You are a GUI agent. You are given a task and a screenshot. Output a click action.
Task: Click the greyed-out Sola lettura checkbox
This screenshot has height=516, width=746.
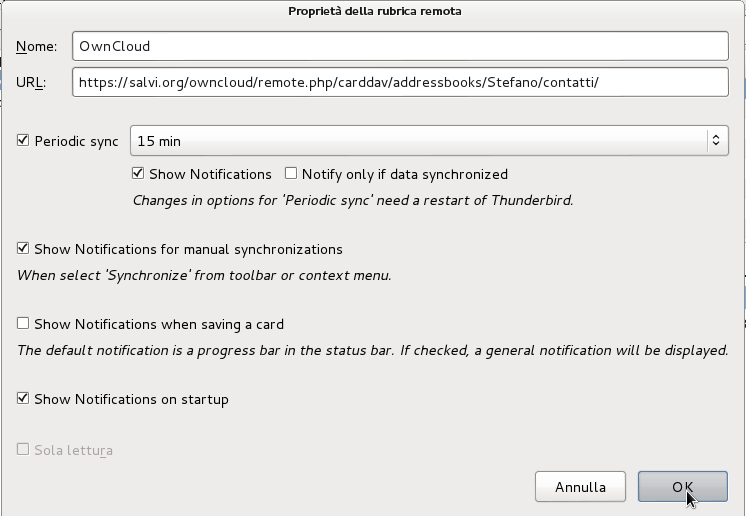(24, 450)
